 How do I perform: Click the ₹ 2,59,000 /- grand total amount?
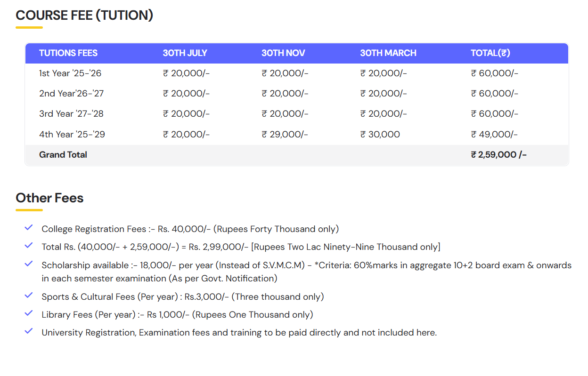498,155
